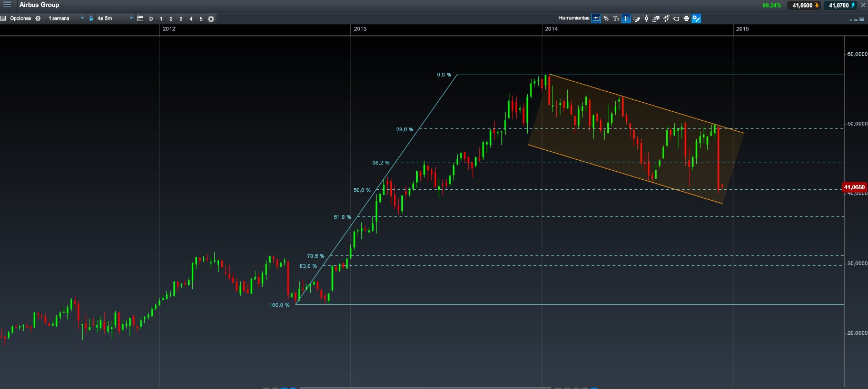Select the grid drawing pencil tool
The width and height of the screenshot is (868, 389).
click(x=636, y=18)
